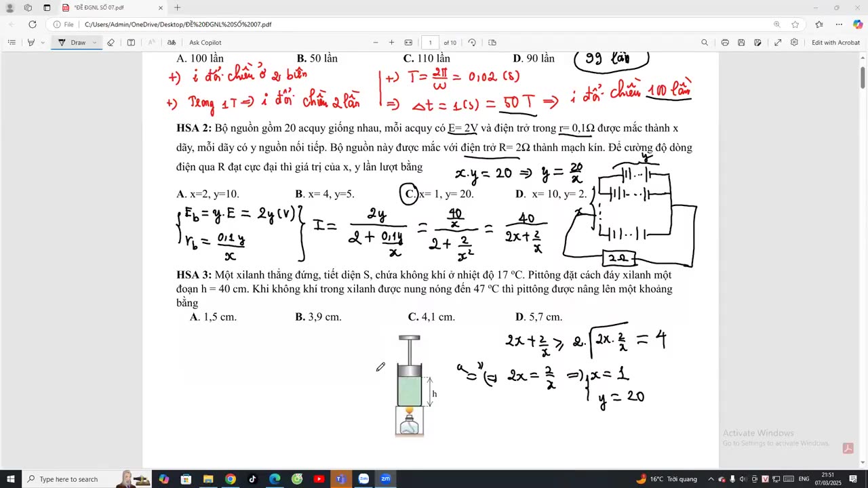Click Fit to width icon
Viewport: 868px width, 488px height.
point(408,42)
